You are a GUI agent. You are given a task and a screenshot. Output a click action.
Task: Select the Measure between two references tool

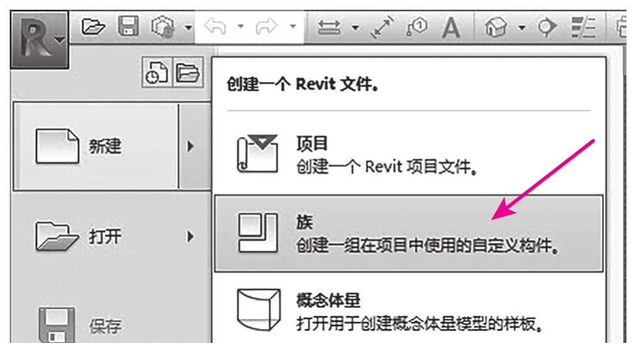[329, 27]
